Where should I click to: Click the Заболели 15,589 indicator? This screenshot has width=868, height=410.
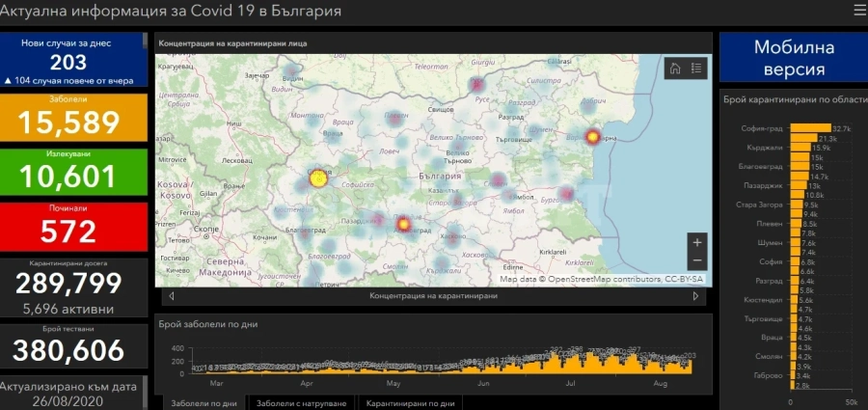[73, 117]
